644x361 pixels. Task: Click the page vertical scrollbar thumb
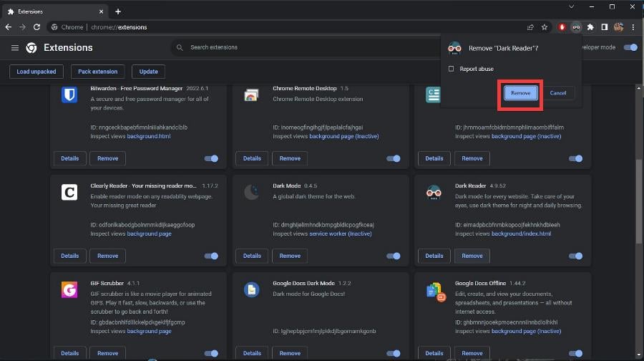point(639,201)
